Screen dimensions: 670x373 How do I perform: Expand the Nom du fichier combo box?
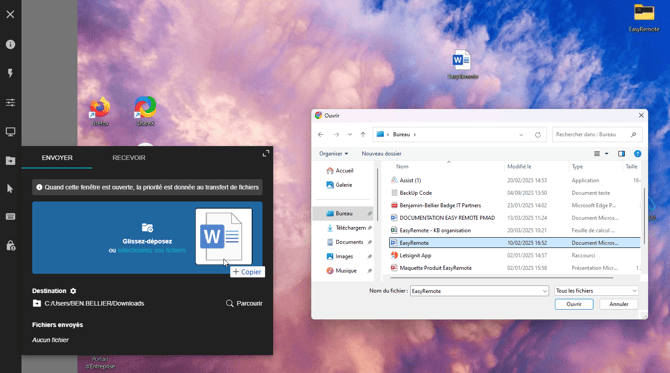click(545, 291)
